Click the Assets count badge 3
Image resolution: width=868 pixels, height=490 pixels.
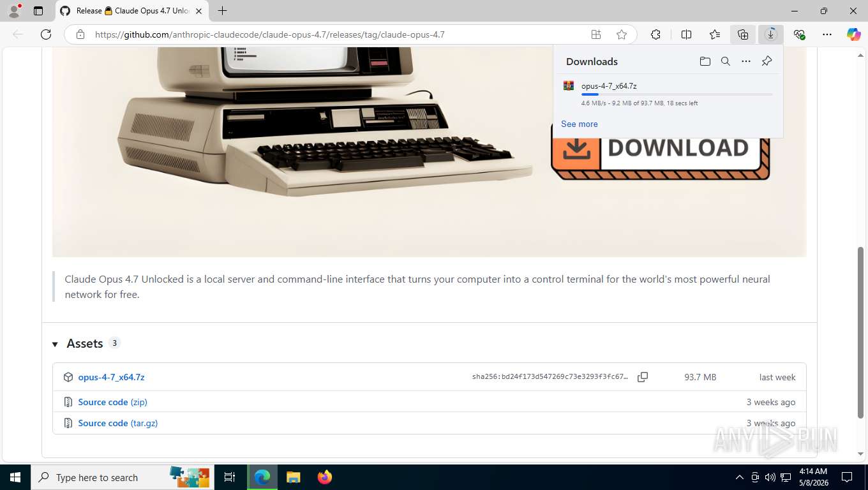(114, 343)
